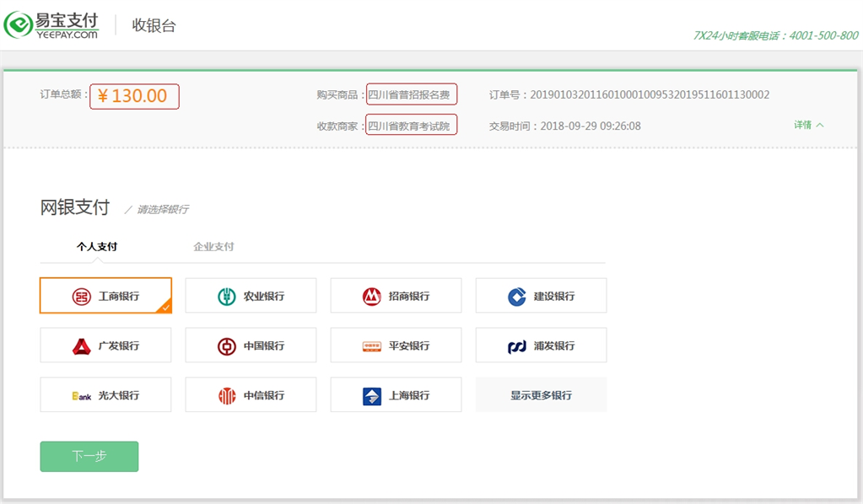This screenshot has width=863, height=504.
Task: Click the order number text 订单号
Action: point(629,94)
